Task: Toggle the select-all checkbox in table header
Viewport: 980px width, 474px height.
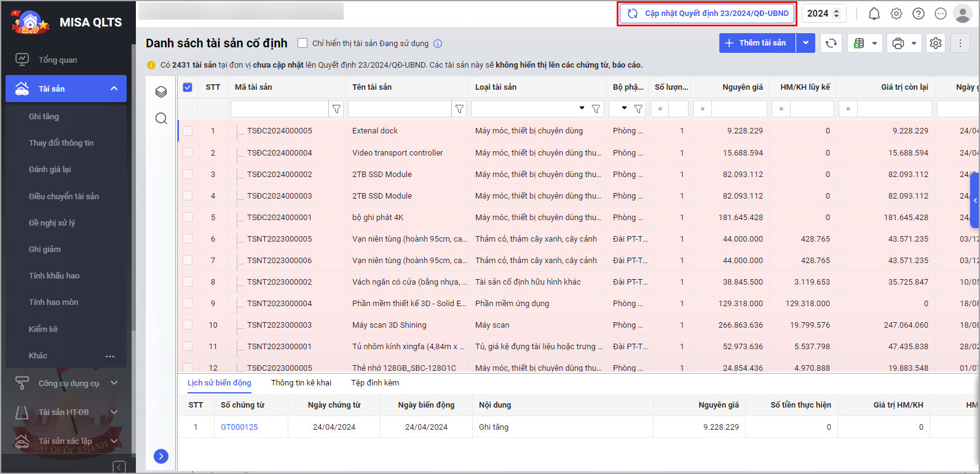Action: coord(188,87)
